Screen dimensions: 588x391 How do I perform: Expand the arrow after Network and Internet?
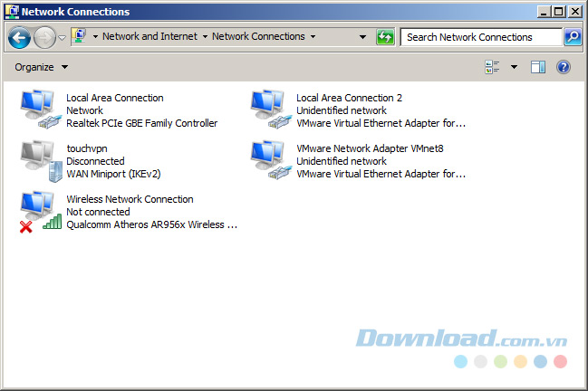205,37
